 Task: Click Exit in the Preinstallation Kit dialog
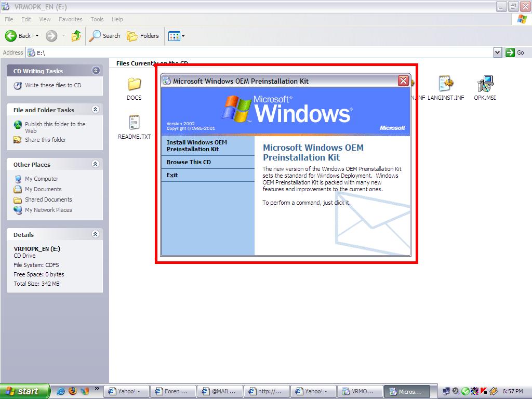coord(208,175)
